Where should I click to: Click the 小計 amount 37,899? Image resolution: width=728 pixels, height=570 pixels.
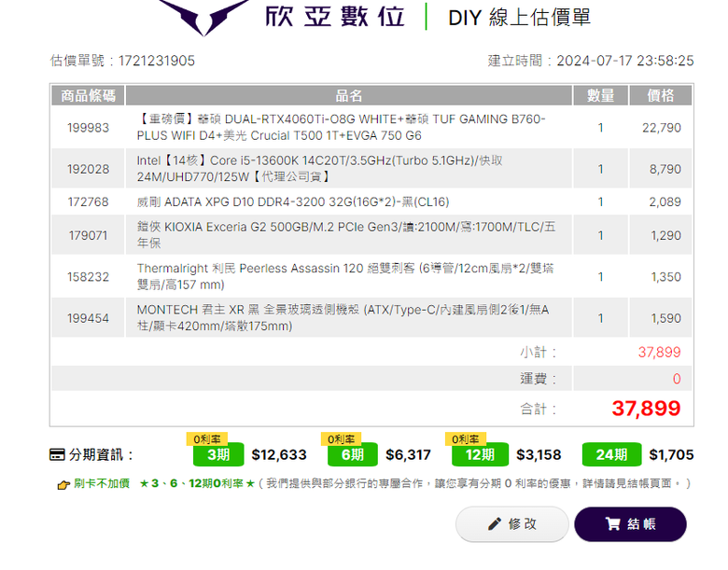pyautogui.click(x=659, y=353)
